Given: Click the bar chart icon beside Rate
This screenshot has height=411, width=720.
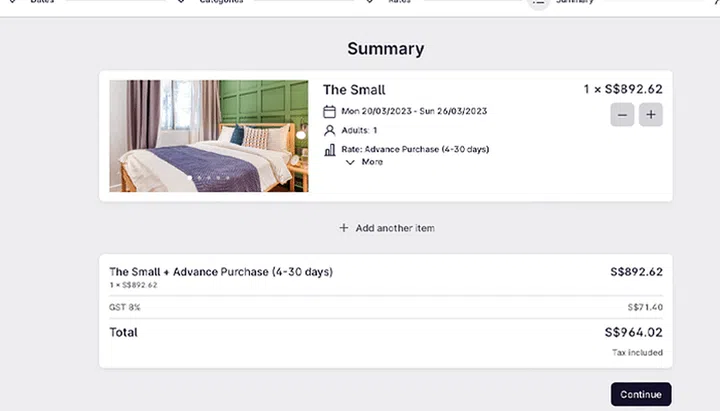Looking at the screenshot, I should click(x=330, y=149).
